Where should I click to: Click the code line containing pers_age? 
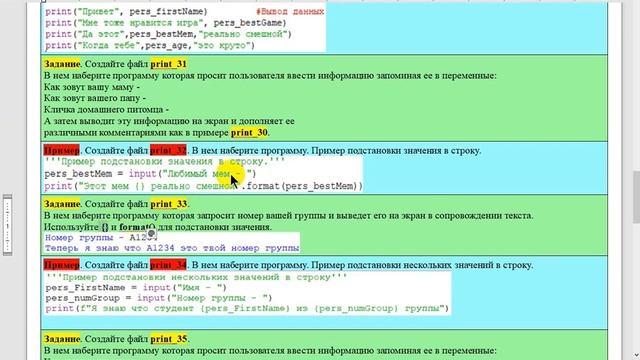(x=150, y=45)
